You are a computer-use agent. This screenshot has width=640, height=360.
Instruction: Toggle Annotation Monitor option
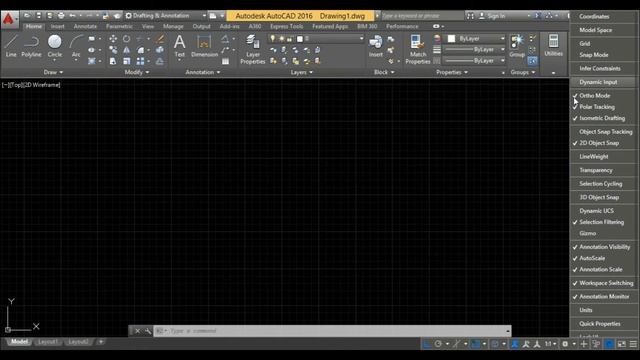(603, 297)
